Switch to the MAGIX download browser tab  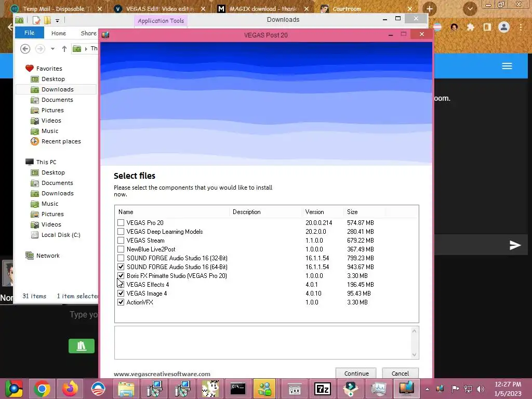coord(263,9)
